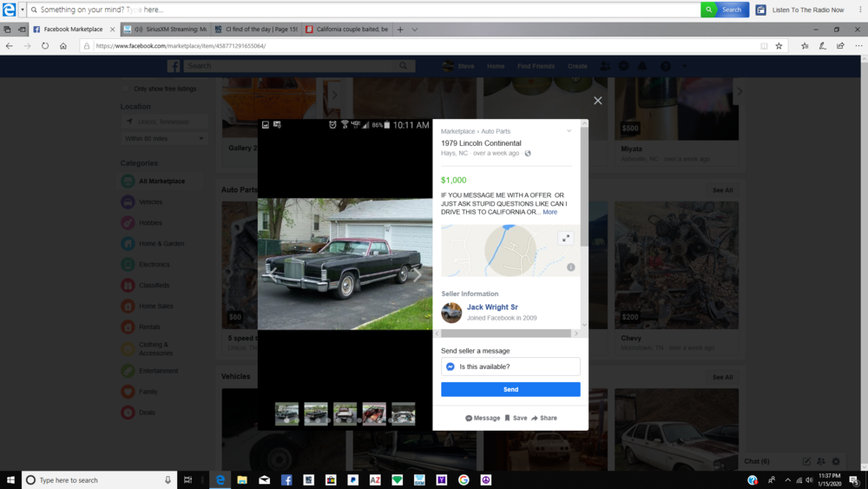
Task: Close the listing popup with the X
Action: [x=597, y=100]
